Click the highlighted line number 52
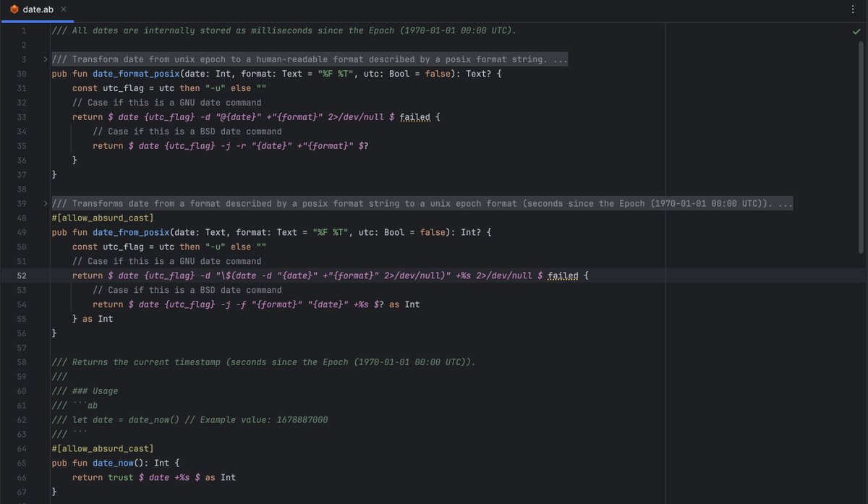 21,276
